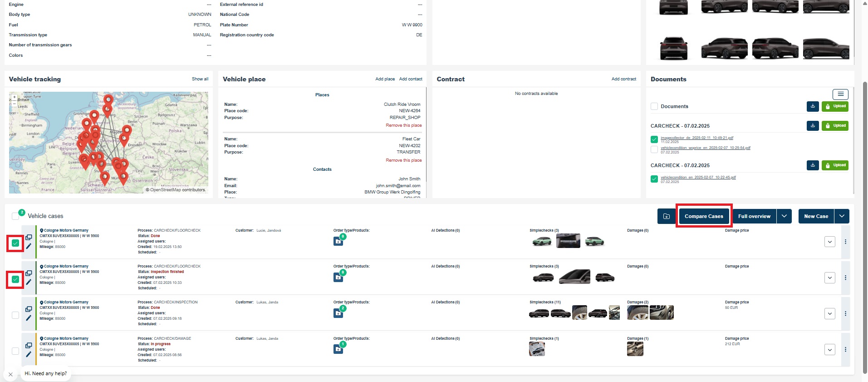This screenshot has width=868, height=382.
Task: Click the pencil edit icon on first vehicle case
Action: [29, 246]
